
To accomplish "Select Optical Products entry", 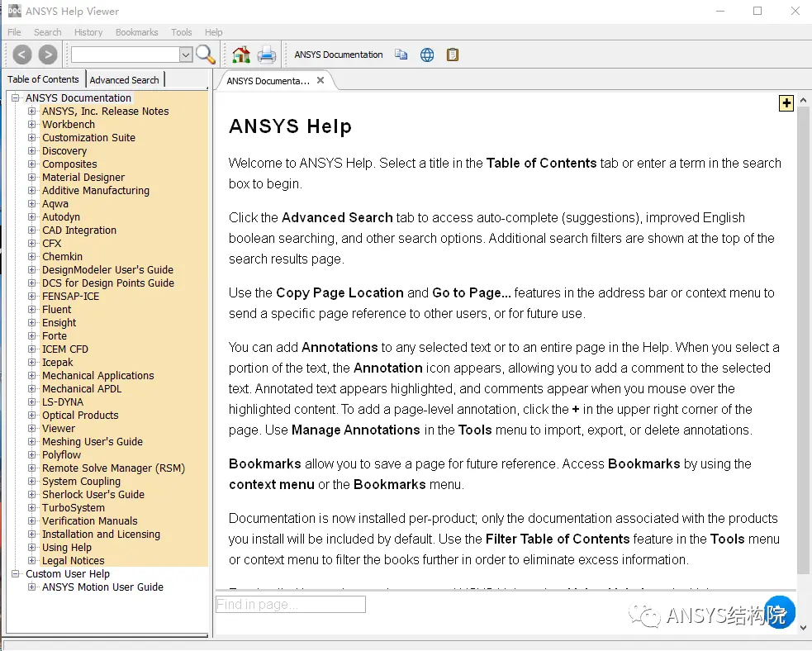I will pos(80,415).
